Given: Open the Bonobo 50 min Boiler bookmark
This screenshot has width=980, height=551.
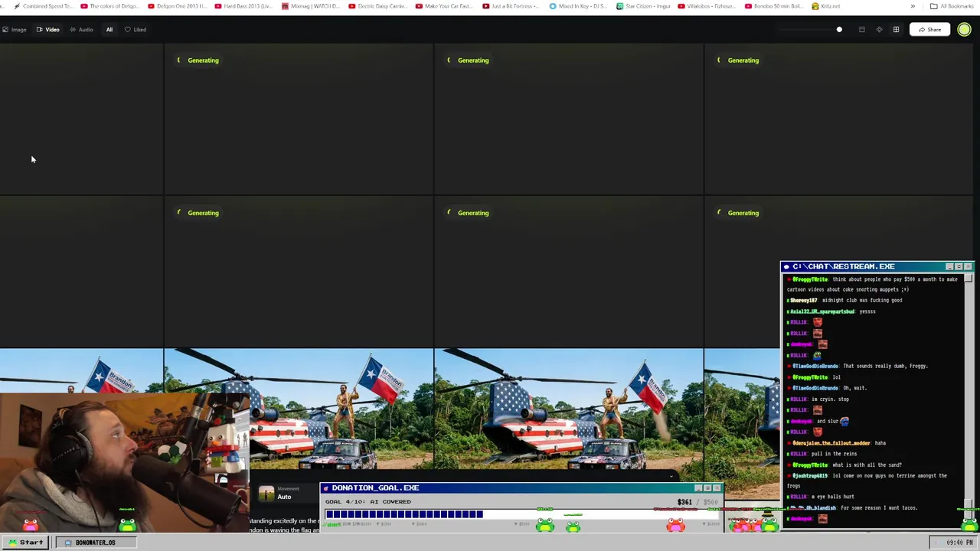Looking at the screenshot, I should click(774, 6).
